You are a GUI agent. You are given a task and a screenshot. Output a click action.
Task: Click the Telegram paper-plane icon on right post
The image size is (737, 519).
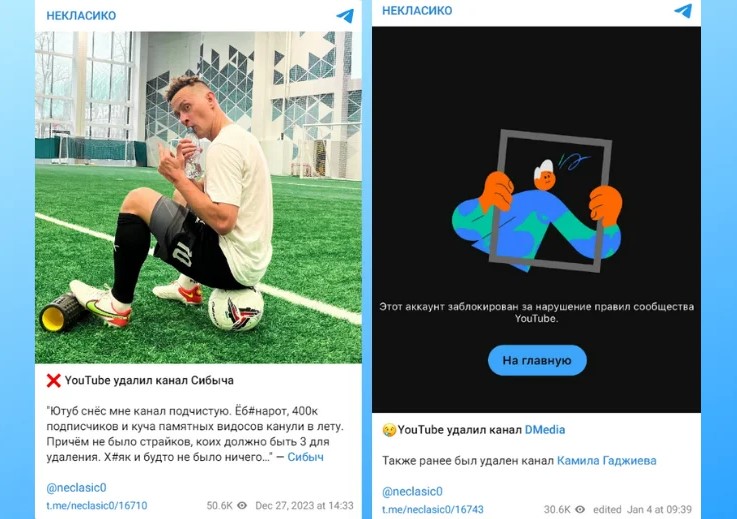[x=683, y=10]
